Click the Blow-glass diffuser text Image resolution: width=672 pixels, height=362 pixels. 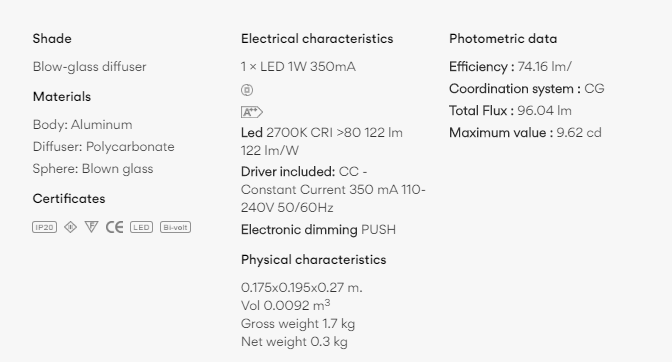[90, 67]
